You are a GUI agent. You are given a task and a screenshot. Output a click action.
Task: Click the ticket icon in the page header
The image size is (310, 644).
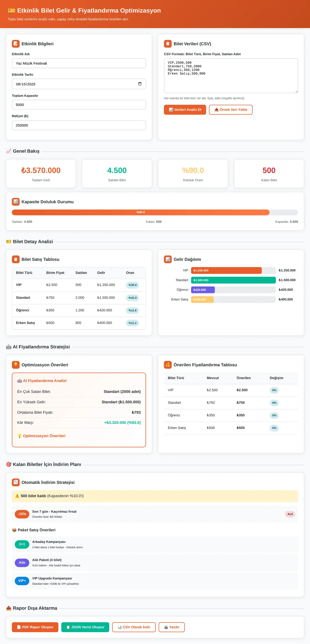[x=11, y=11]
